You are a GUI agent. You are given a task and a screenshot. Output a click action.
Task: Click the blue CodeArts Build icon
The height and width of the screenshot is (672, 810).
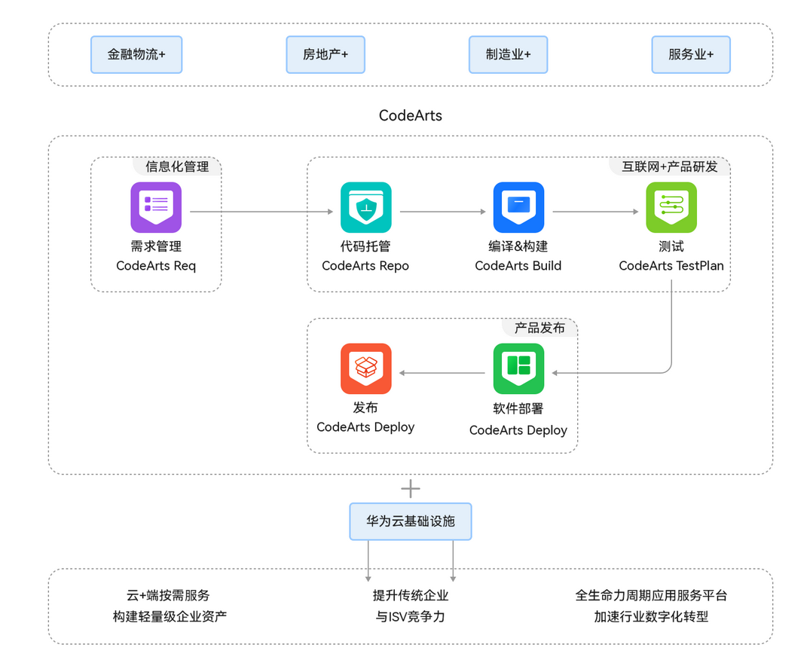coord(518,208)
